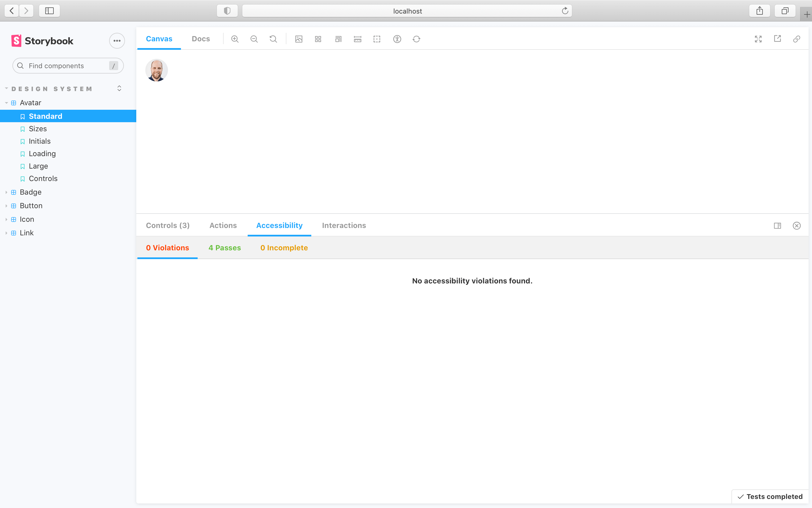Click the avatar thumbnail on canvas
812x508 pixels.
point(156,70)
